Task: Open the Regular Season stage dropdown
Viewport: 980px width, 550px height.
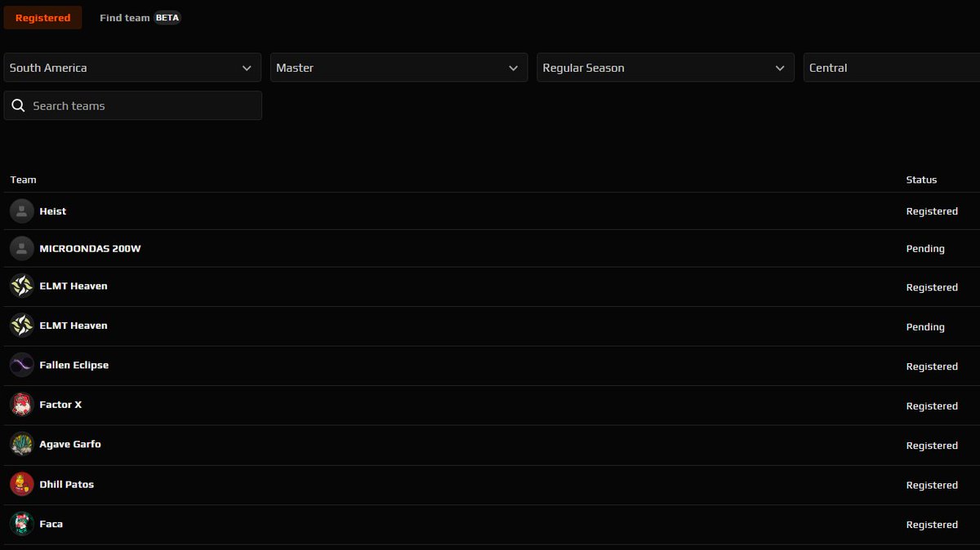Action: click(665, 68)
